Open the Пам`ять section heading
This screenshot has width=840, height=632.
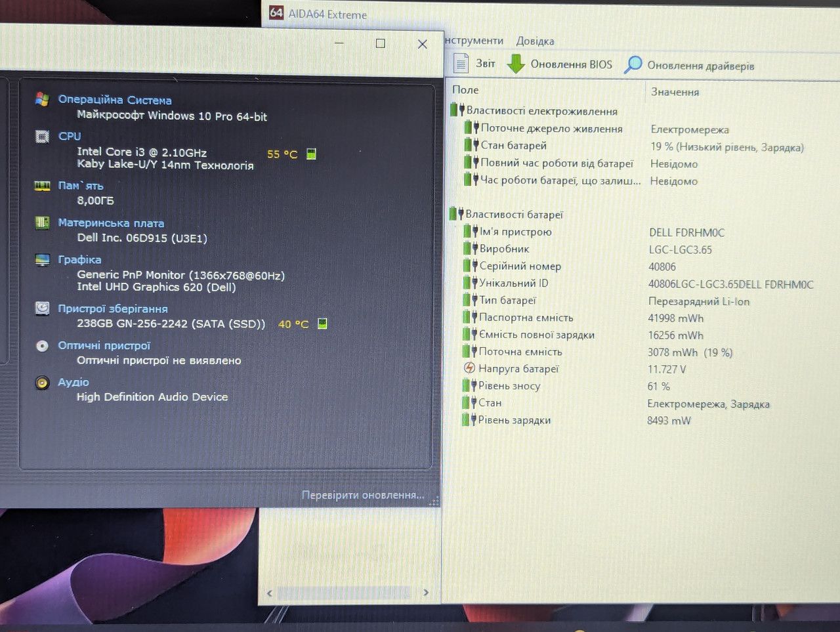point(81,186)
